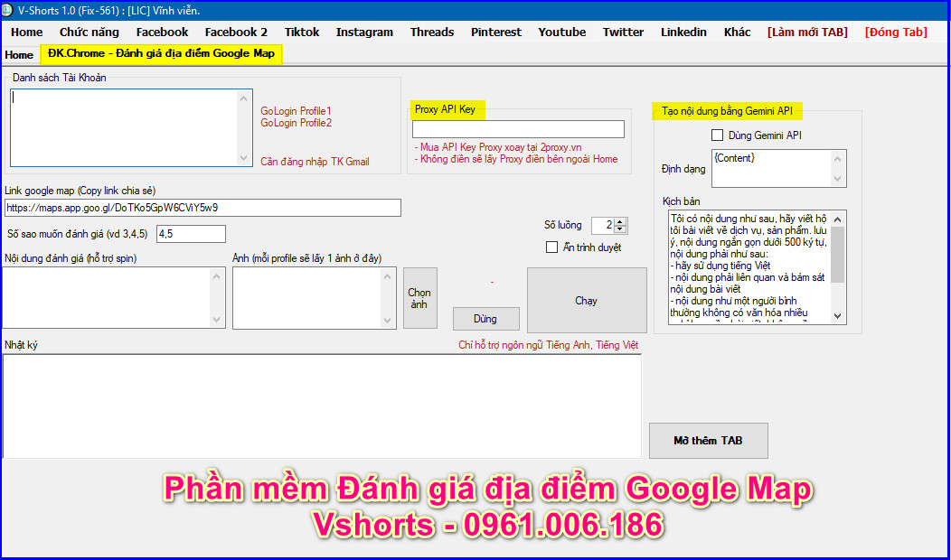Viewport: 951px width, 560px height.
Task: Click the Chạy button to run
Action: click(587, 301)
